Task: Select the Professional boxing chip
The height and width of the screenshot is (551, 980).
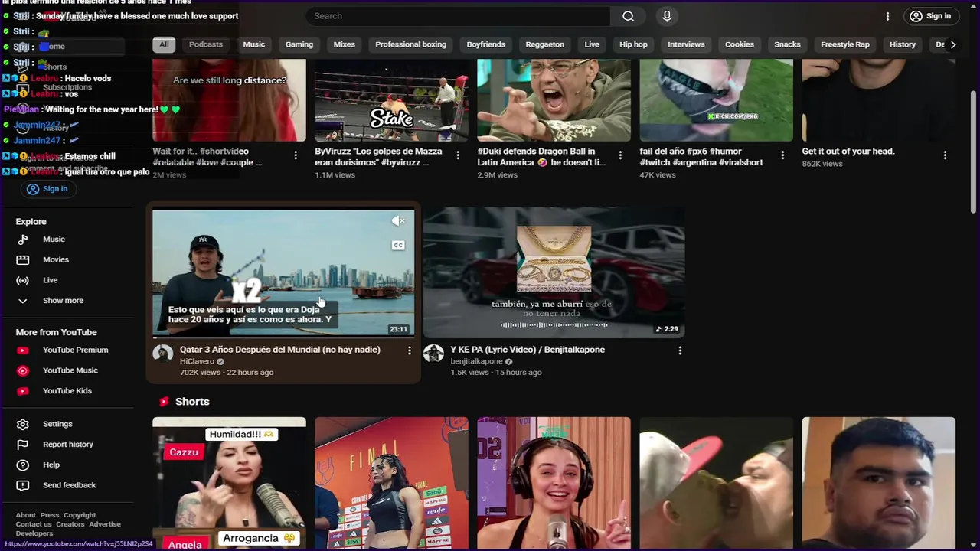Action: (410, 44)
